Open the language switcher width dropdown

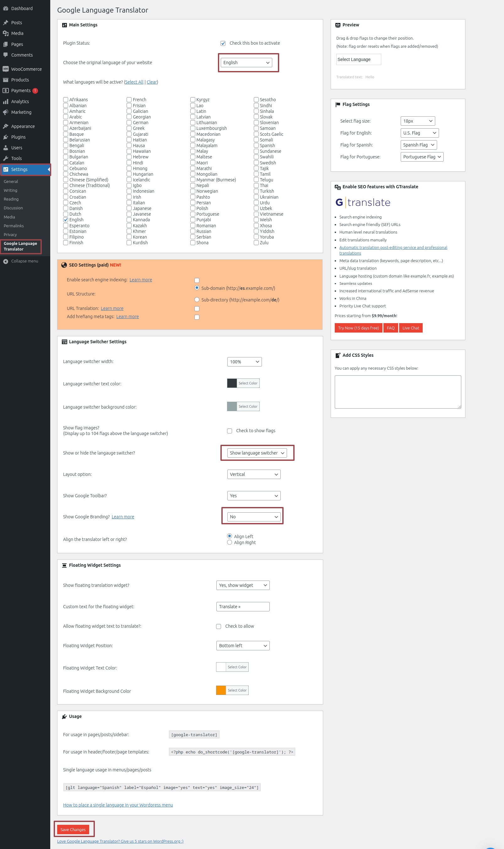[x=245, y=361]
